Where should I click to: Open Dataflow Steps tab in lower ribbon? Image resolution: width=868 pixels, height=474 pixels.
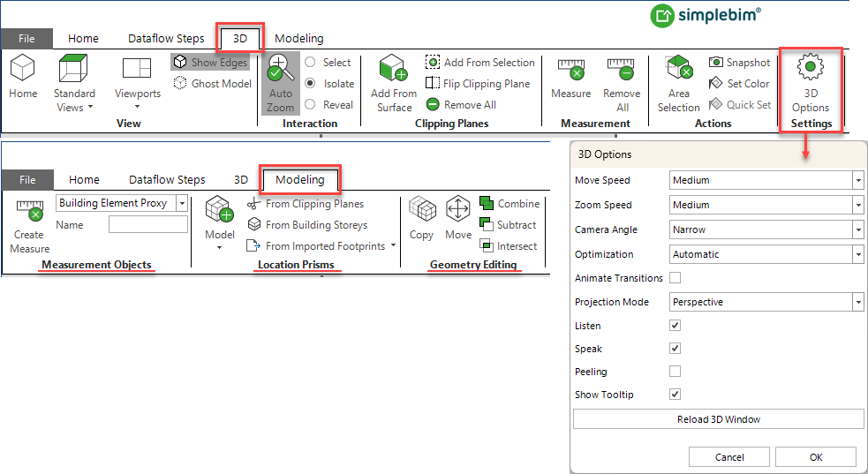pos(167,180)
